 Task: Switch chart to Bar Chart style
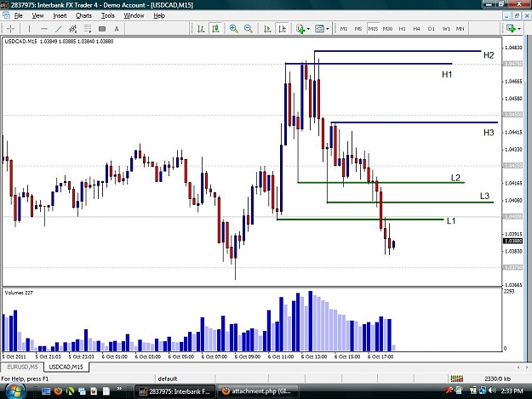(x=201, y=29)
